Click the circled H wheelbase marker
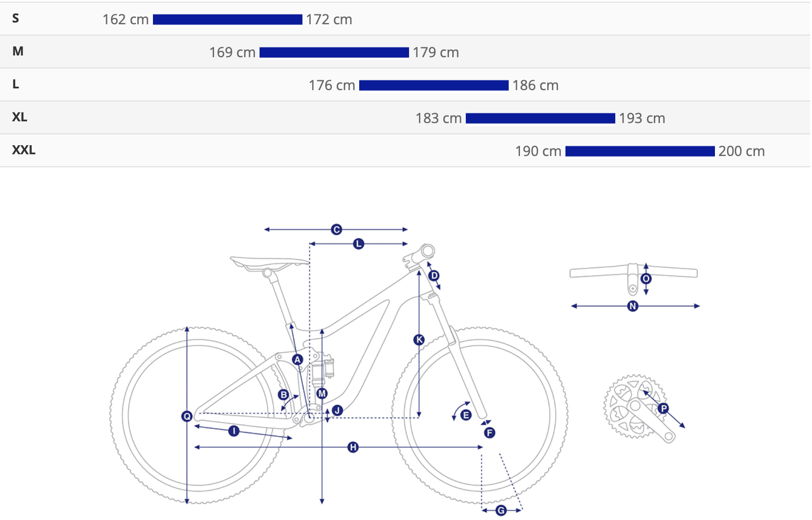 [353, 447]
